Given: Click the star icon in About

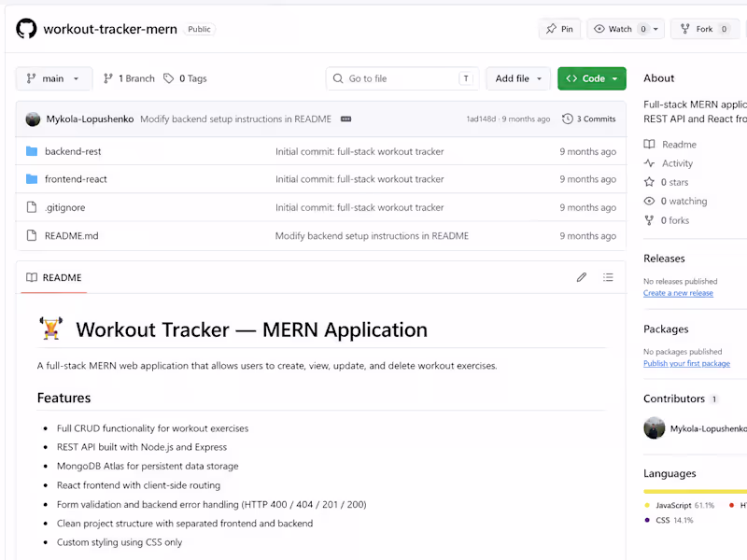Looking at the screenshot, I should click(649, 182).
